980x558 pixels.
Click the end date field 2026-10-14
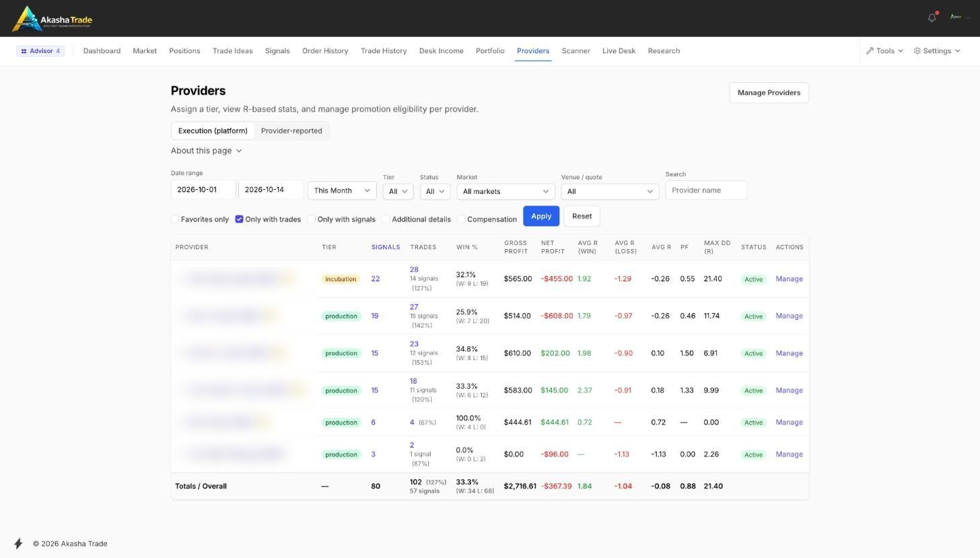pyautogui.click(x=271, y=190)
